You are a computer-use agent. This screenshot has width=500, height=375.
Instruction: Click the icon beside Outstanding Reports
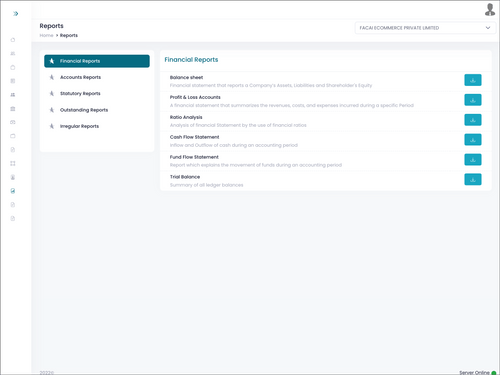52,110
